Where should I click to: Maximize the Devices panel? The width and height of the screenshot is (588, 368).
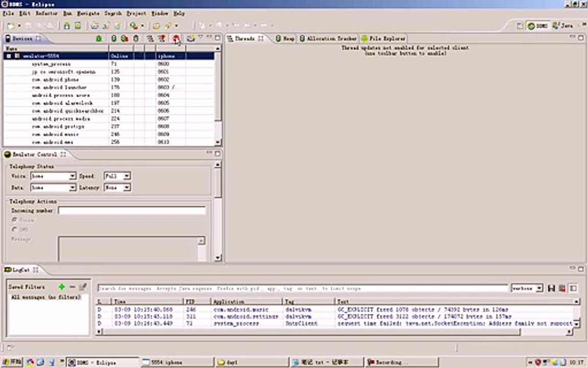(217, 37)
